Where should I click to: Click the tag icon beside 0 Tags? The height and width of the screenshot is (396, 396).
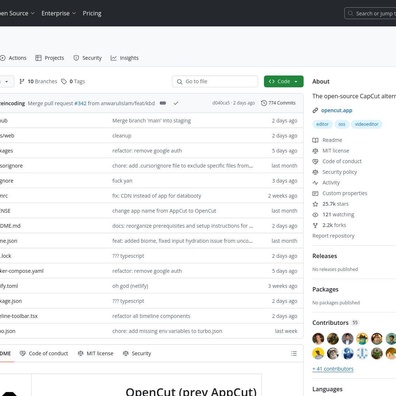64,81
